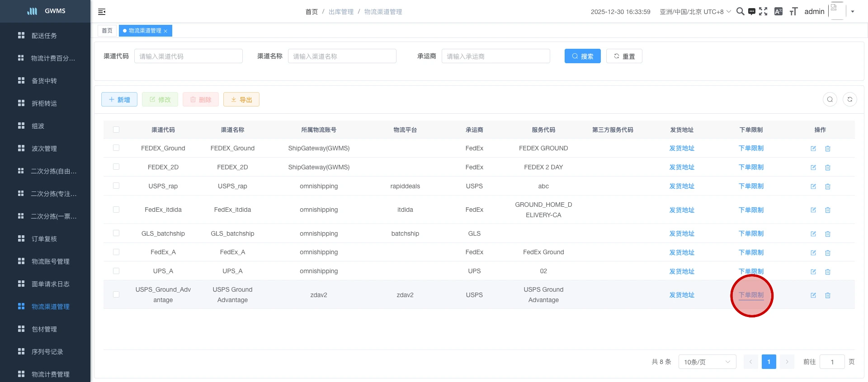
Task: Edit the UPS_A row
Action: [x=813, y=272]
